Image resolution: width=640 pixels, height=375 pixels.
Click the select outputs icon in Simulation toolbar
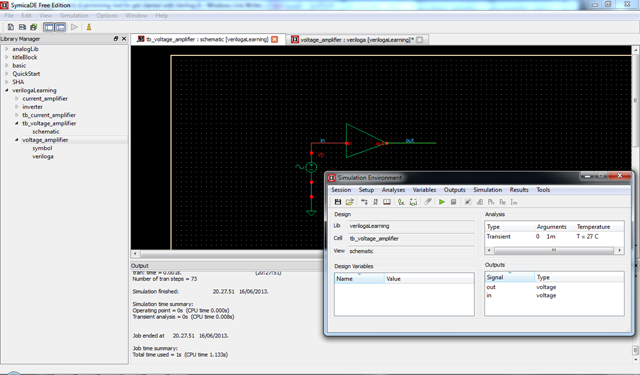pos(413,202)
